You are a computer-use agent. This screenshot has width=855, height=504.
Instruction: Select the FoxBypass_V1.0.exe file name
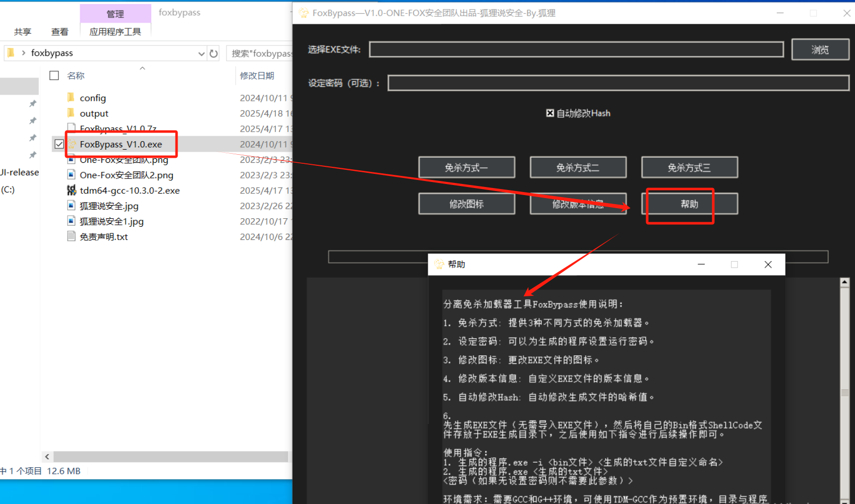[x=121, y=144]
